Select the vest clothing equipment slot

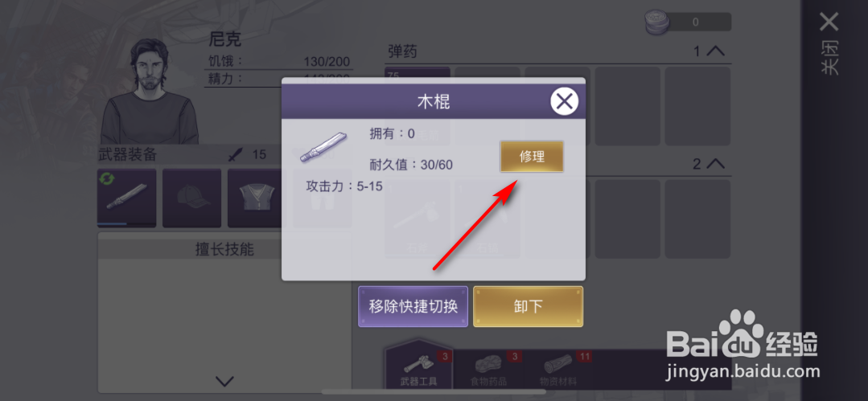pyautogui.click(x=257, y=198)
